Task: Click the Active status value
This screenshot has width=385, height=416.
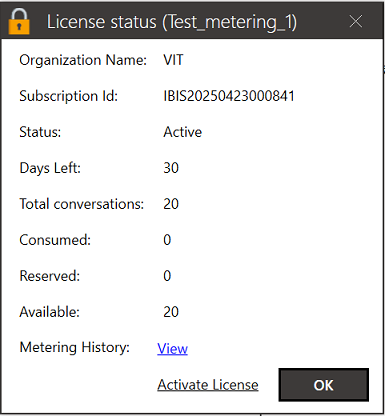Action: coord(182,132)
